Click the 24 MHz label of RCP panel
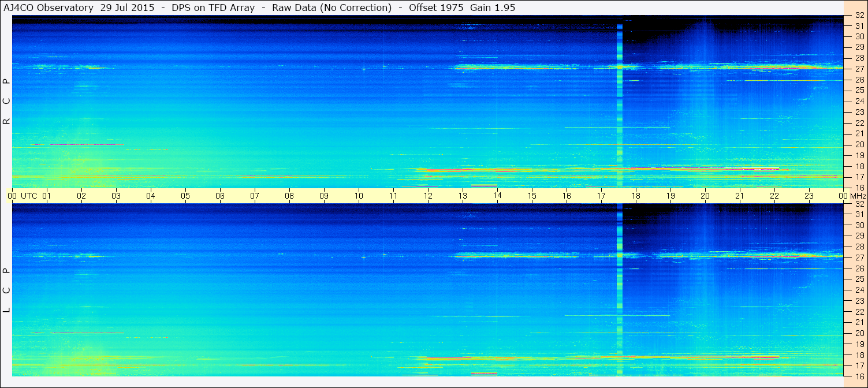868x388 pixels. pyautogui.click(x=859, y=101)
